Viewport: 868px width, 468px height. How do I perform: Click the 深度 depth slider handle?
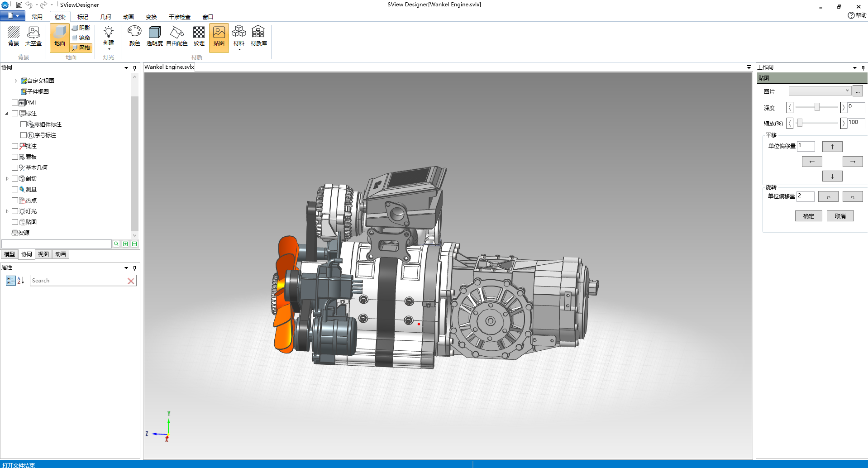click(x=817, y=107)
